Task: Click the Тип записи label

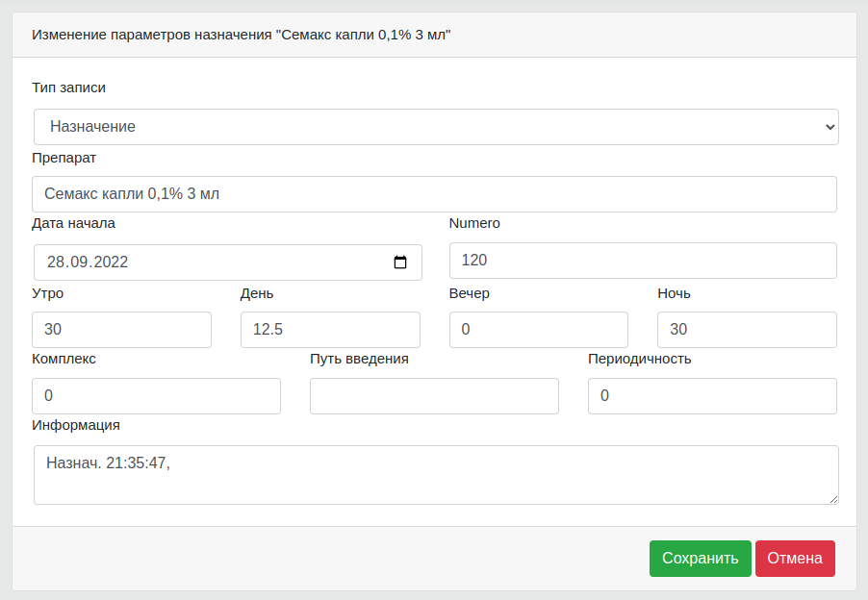Action: 68,87
